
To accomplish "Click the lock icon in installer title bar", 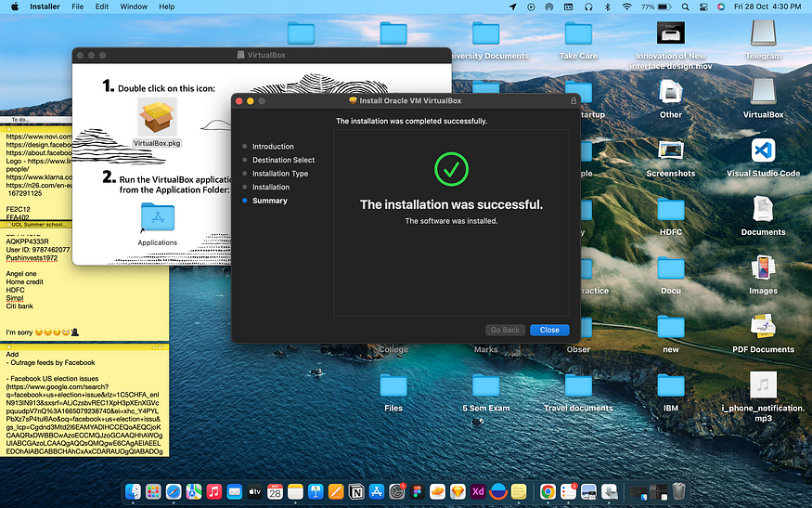I will point(574,100).
